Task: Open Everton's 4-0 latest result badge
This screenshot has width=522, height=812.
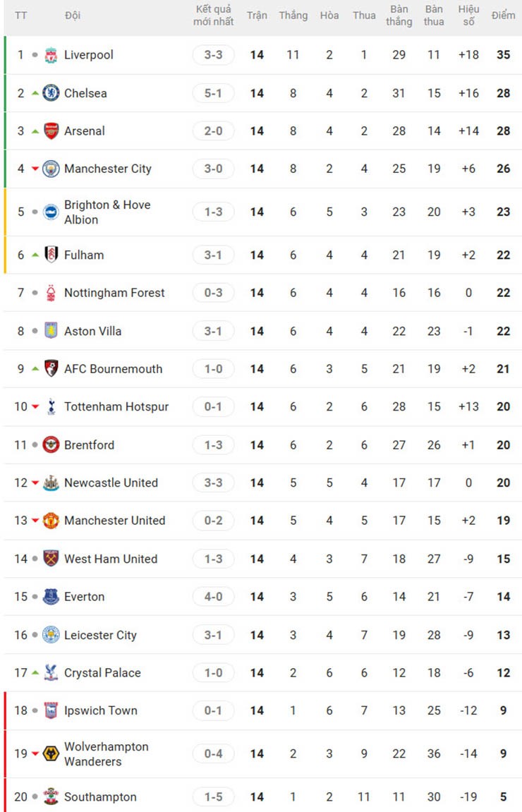Action: 213,597
